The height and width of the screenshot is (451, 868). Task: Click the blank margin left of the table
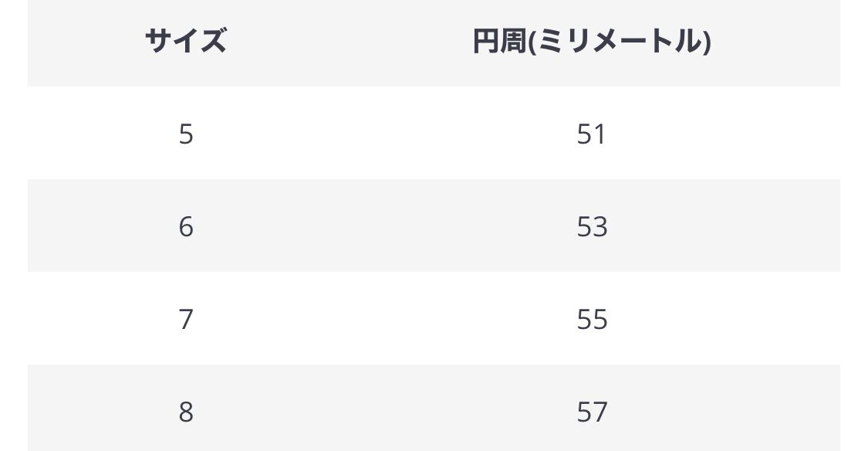[13, 232]
